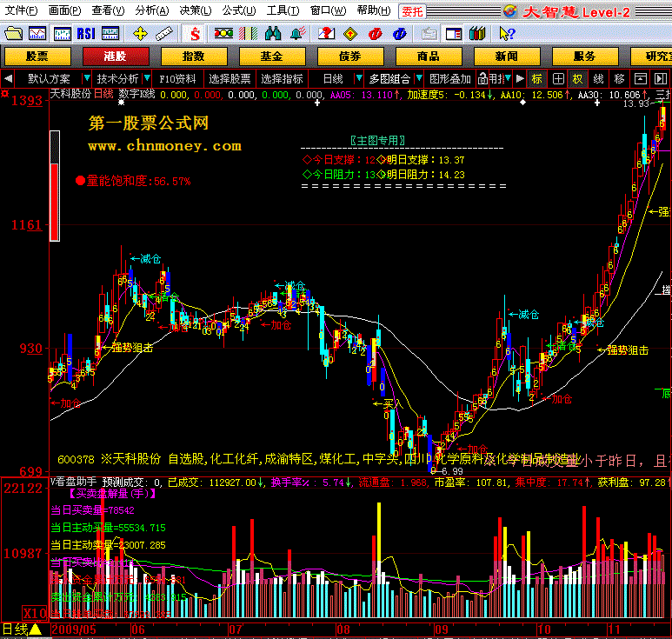Switch to the 债券 tab
This screenshot has width=672, height=639.
(x=350, y=57)
